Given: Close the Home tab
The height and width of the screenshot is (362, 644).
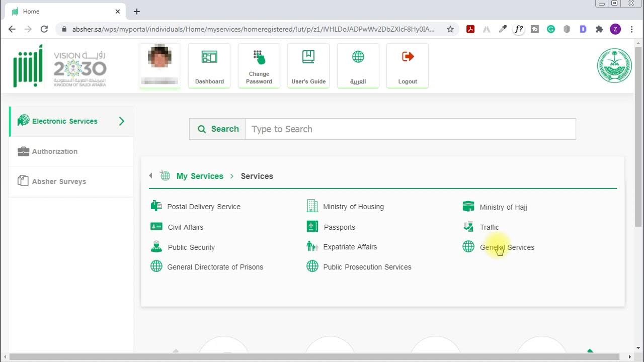Looking at the screenshot, I should click(118, 12).
